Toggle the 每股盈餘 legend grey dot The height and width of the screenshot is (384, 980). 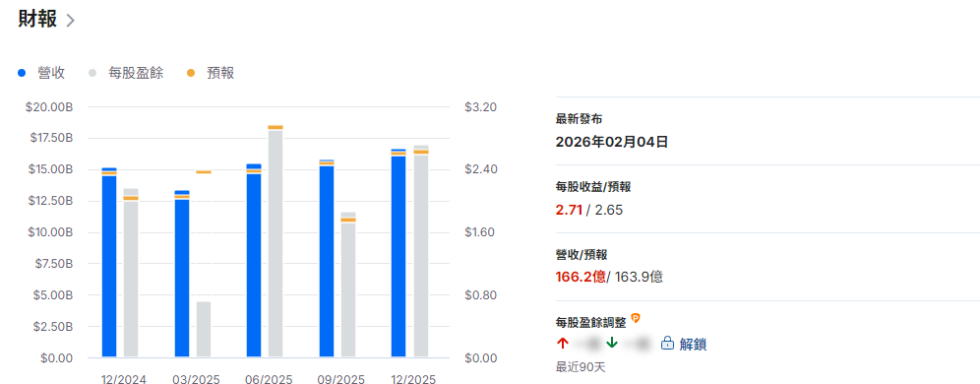coord(92,73)
